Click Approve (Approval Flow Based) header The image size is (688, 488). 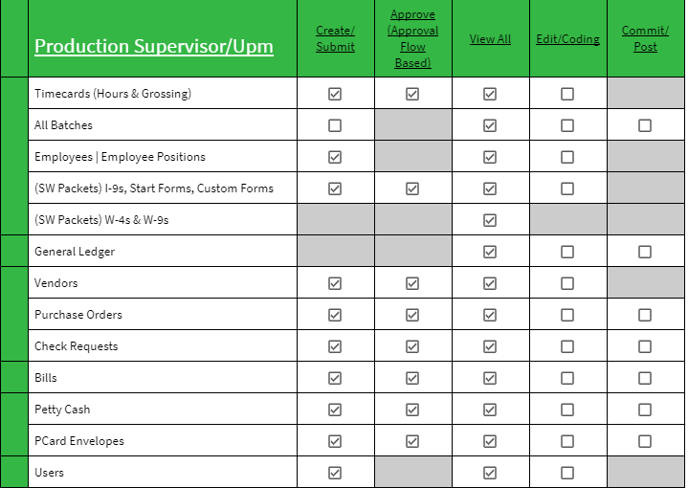click(412, 39)
